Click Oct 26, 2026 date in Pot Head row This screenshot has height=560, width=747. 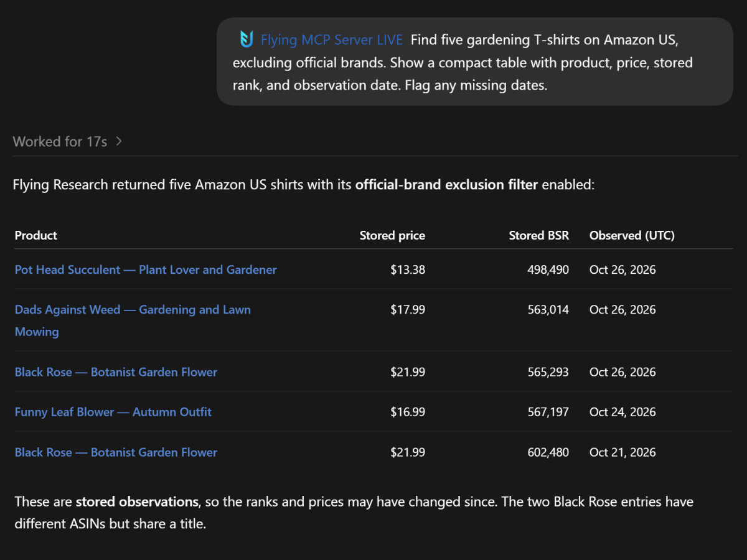pyautogui.click(x=622, y=269)
